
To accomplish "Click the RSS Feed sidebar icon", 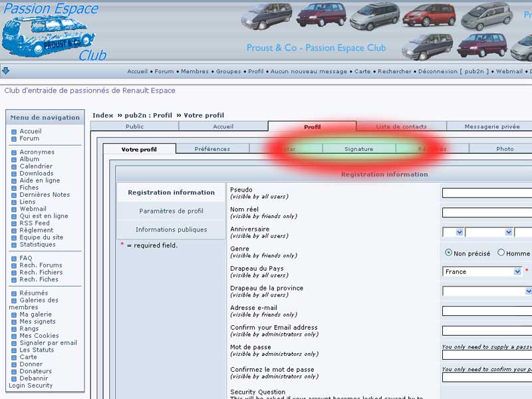I will pyautogui.click(x=14, y=223).
